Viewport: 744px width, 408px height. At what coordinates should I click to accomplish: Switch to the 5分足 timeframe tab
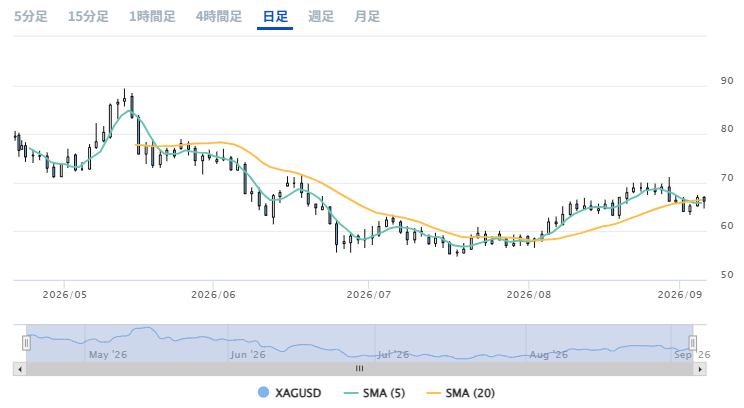click(31, 17)
